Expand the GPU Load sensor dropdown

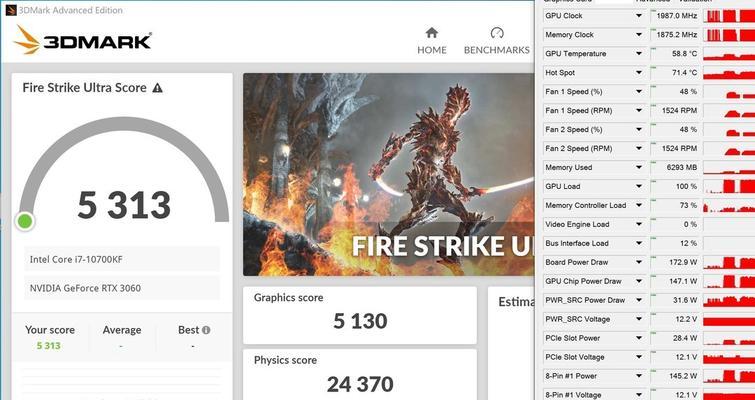pyautogui.click(x=639, y=186)
